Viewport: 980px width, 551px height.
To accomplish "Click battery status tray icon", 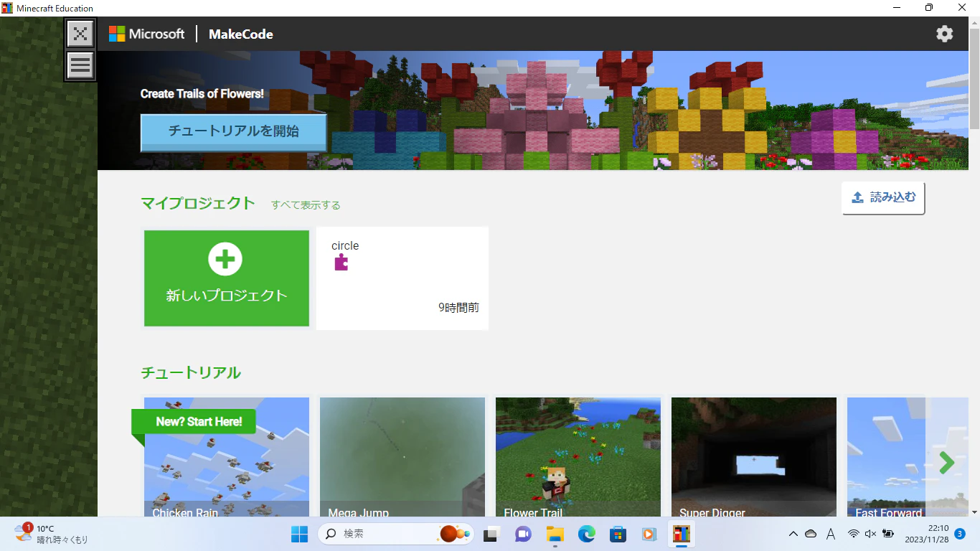I will coord(888,534).
